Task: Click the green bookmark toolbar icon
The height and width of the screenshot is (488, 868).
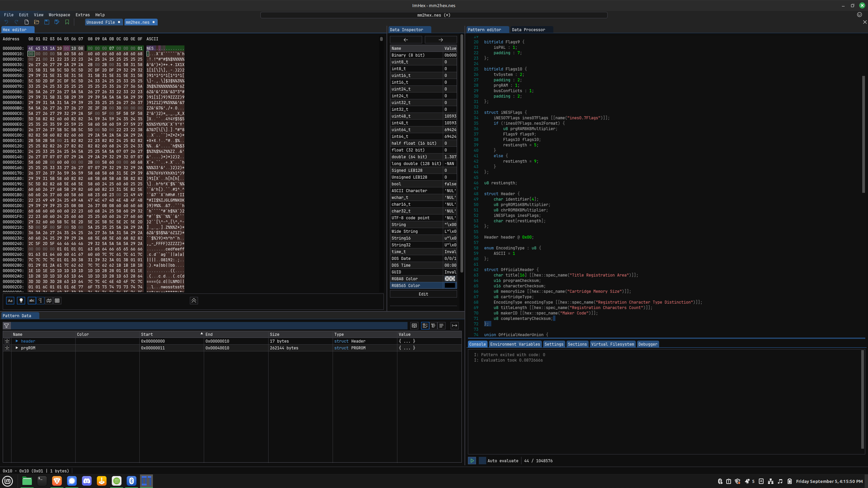Action: point(67,22)
